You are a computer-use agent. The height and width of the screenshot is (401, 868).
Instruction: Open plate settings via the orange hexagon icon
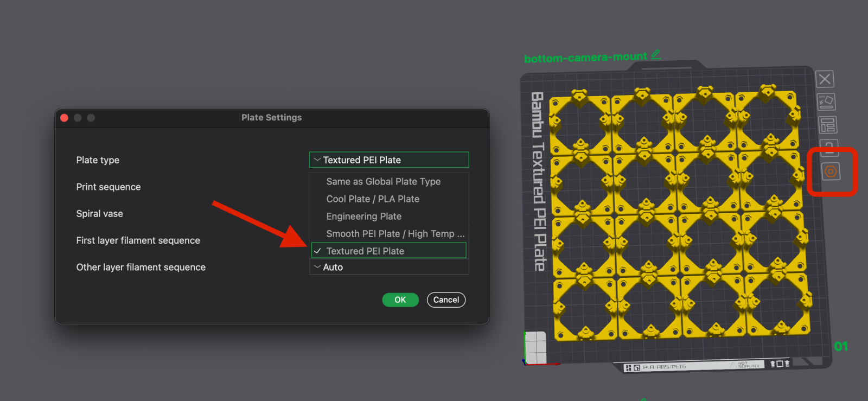click(x=831, y=172)
